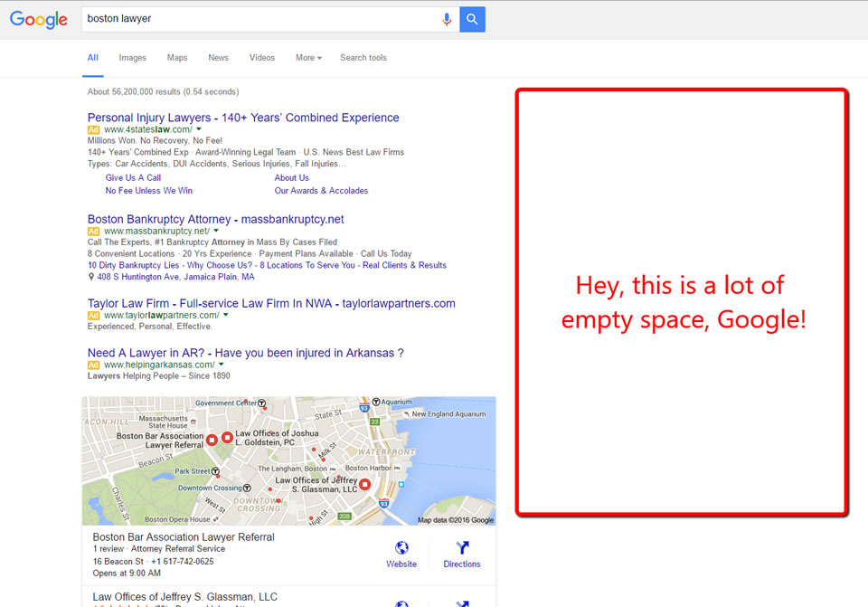Select the All results tab
The image size is (868, 607).
(x=93, y=58)
